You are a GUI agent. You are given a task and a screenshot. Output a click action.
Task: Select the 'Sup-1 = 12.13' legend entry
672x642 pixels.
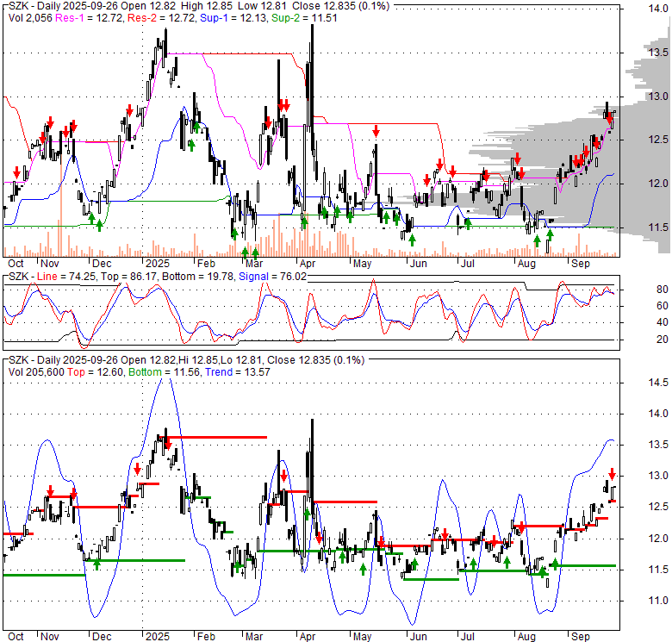pos(233,18)
